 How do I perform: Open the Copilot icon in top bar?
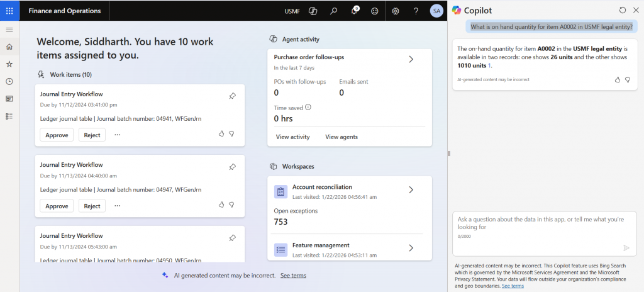point(313,11)
